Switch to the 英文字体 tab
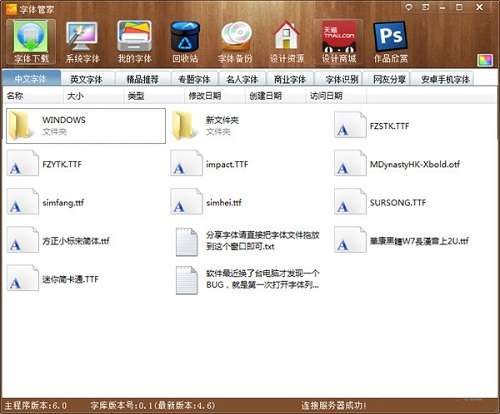500x414 pixels. coord(86,79)
